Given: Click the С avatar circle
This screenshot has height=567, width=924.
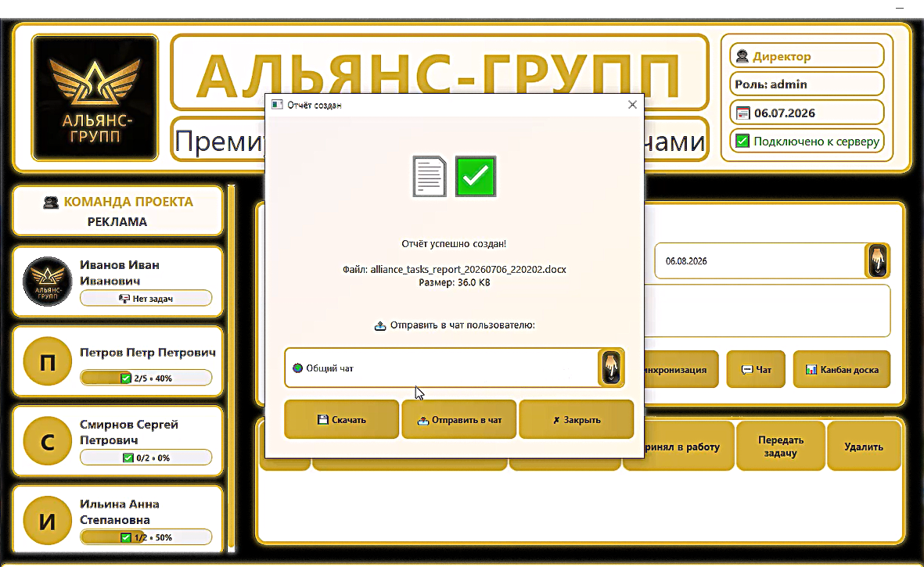Looking at the screenshot, I should pyautogui.click(x=47, y=441).
